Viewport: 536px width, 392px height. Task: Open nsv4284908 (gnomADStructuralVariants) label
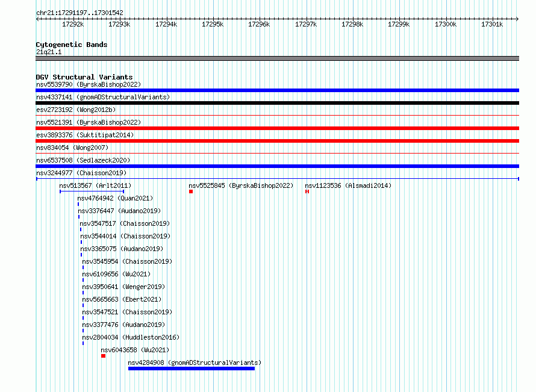195,362
